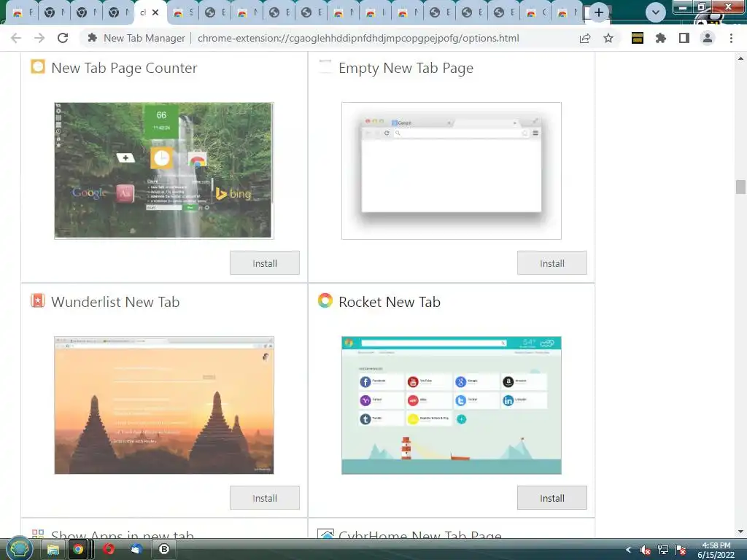Open the Extensions puzzle menu in toolbar
747x560 pixels.
[x=661, y=38]
